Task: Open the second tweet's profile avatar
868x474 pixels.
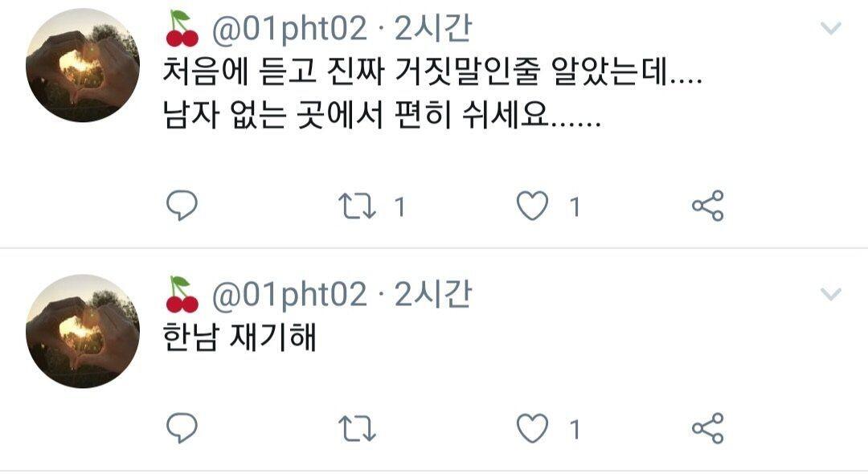Action: 83,331
